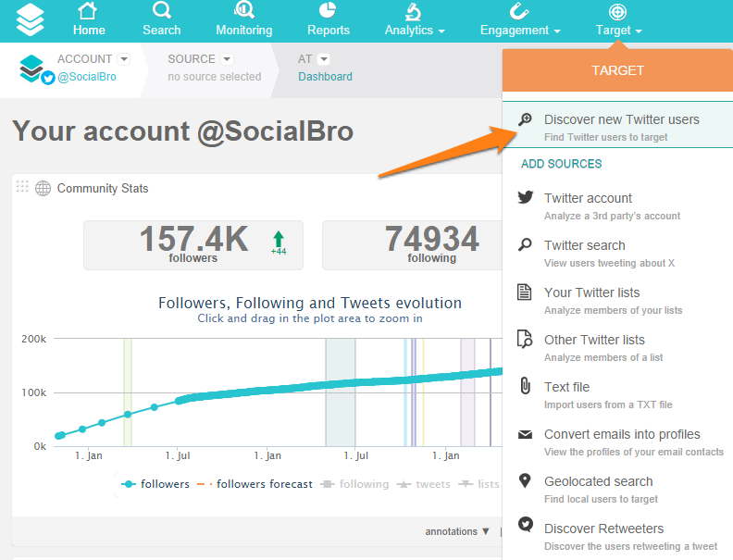Click the Twitter bird icon
Screen dimensions: 733x560
click(x=526, y=197)
